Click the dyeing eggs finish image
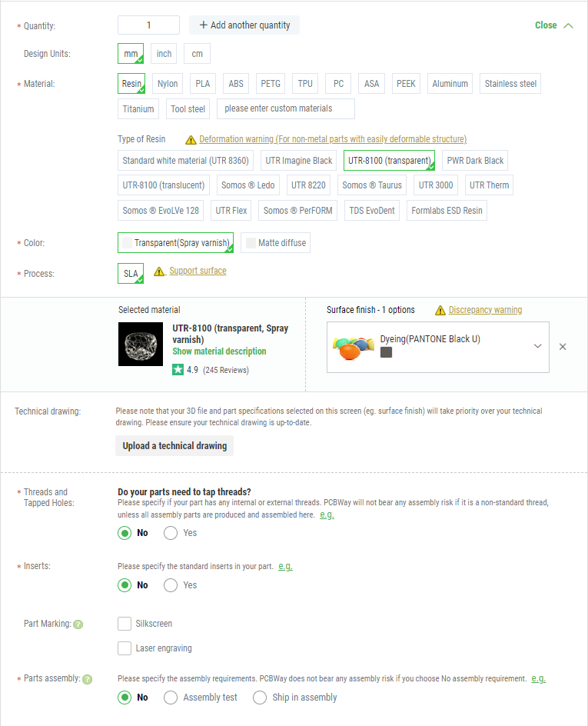This screenshot has height=726, width=588. pyautogui.click(x=354, y=348)
